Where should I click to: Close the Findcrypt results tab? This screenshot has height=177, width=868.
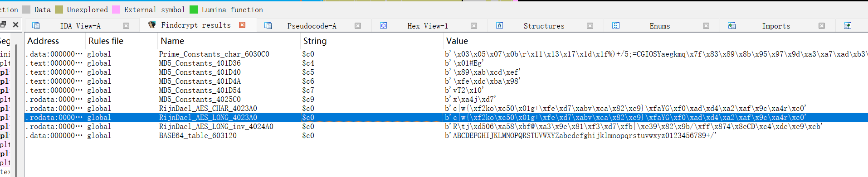pos(242,25)
